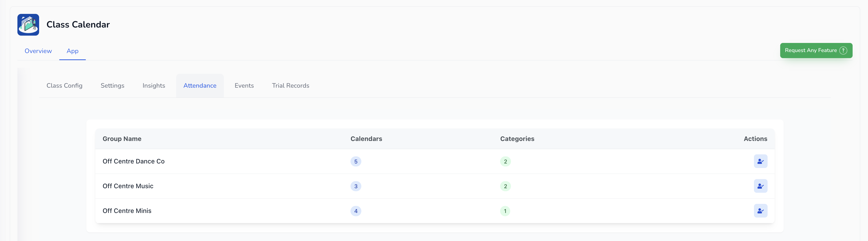Click the question mark icon in Request Any Feature
The image size is (868, 241).
843,51
